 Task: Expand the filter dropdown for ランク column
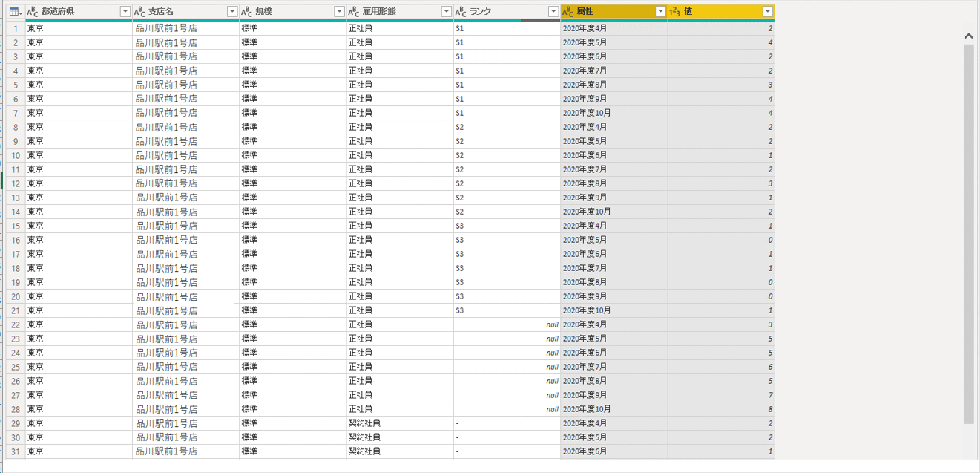pos(553,12)
